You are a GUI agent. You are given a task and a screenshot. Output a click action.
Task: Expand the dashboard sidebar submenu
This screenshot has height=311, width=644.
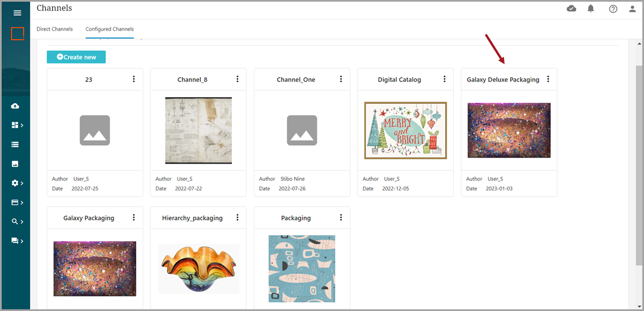17,125
